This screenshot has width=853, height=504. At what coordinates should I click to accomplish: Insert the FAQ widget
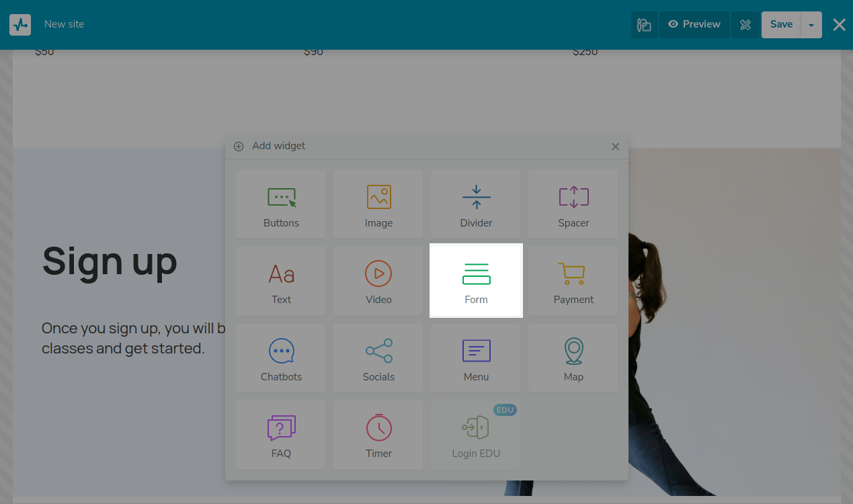(x=281, y=435)
